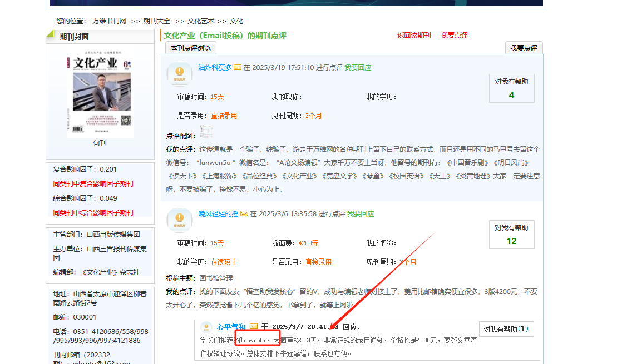This screenshot has height=364, width=622.
Task: Mark the 油炸科莫多 review as 对我有帮助
Action: point(511,88)
